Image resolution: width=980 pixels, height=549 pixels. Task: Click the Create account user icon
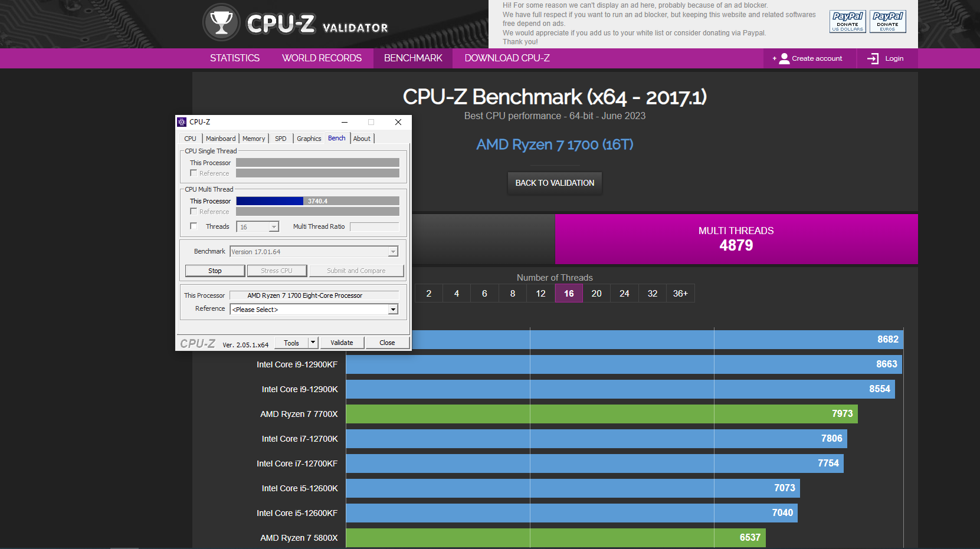(784, 58)
